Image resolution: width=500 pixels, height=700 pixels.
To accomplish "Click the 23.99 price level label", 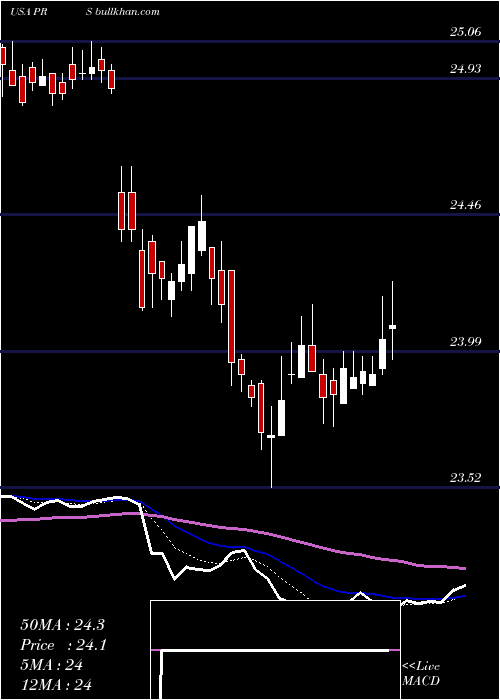I will tap(466, 342).
